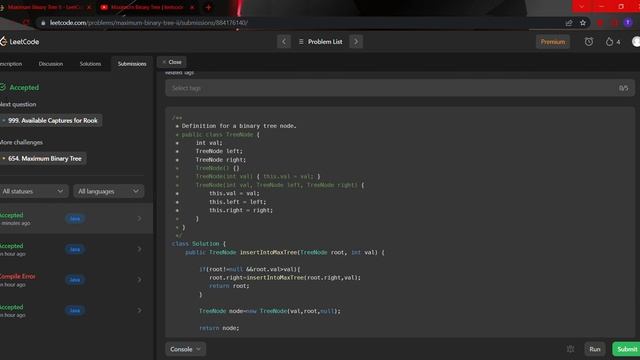
Task: Click 'return node;' code line
Action: coord(219,328)
